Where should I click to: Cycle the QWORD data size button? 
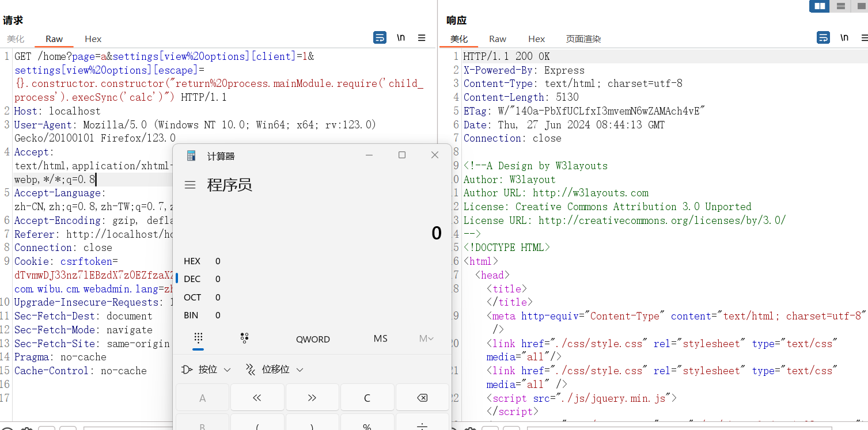(x=313, y=339)
